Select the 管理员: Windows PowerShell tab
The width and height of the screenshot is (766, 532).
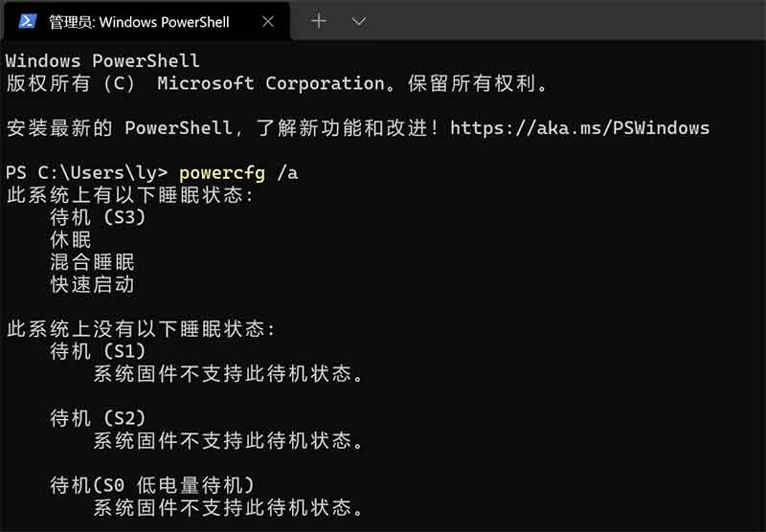[146, 21]
